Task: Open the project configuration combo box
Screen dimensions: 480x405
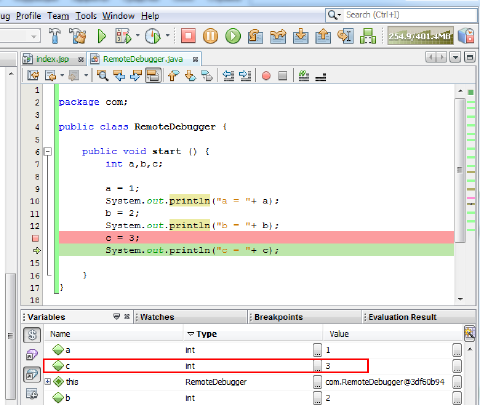Action: click(20, 36)
